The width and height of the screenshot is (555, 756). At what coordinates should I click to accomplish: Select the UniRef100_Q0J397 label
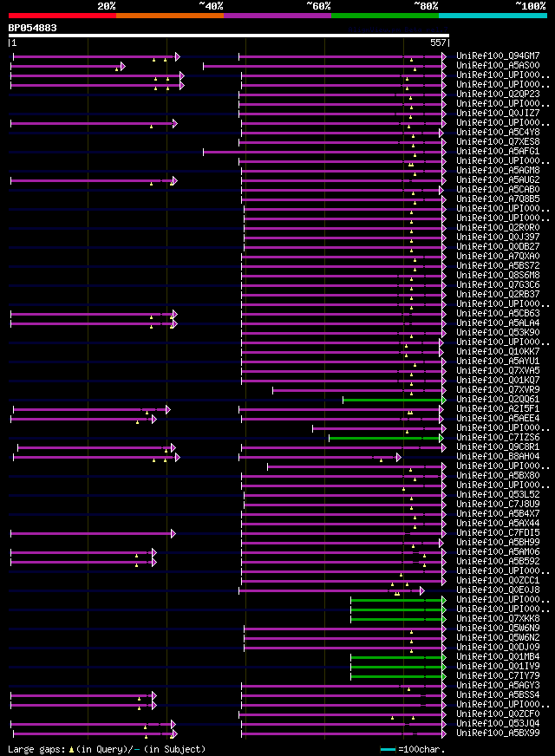pyautogui.click(x=498, y=238)
